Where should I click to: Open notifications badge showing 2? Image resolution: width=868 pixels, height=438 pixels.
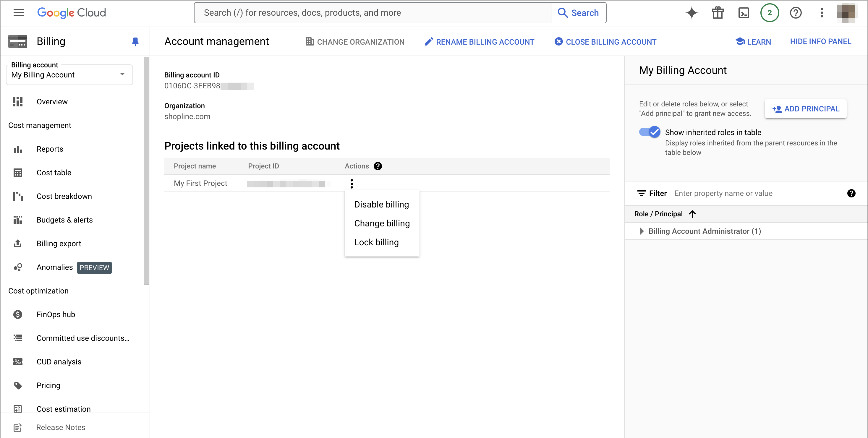tap(770, 13)
